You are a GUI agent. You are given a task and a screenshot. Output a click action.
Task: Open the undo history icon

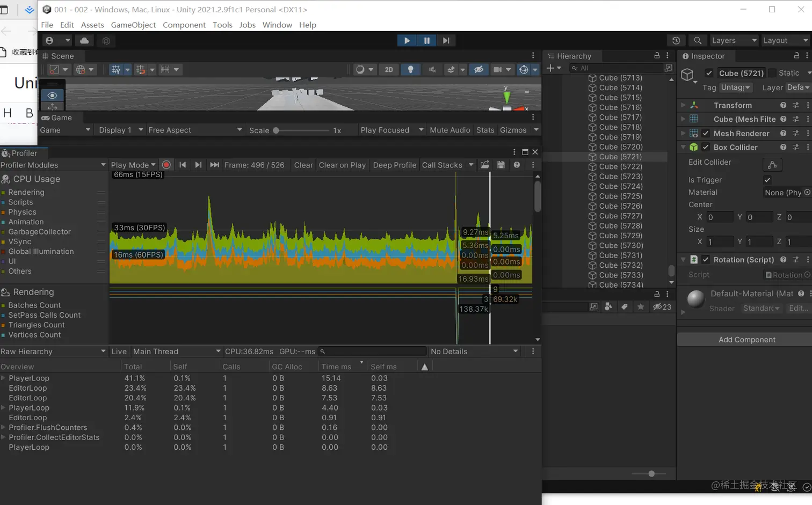point(676,40)
